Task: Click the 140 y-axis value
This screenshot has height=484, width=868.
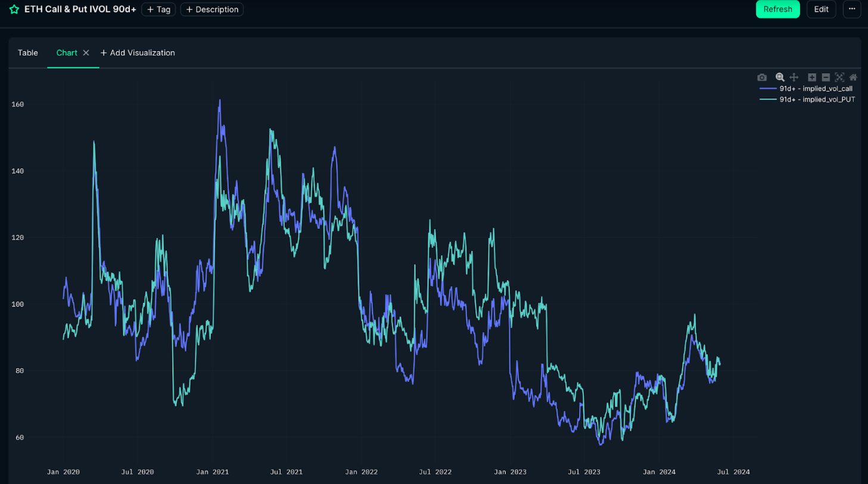Action: pos(17,171)
